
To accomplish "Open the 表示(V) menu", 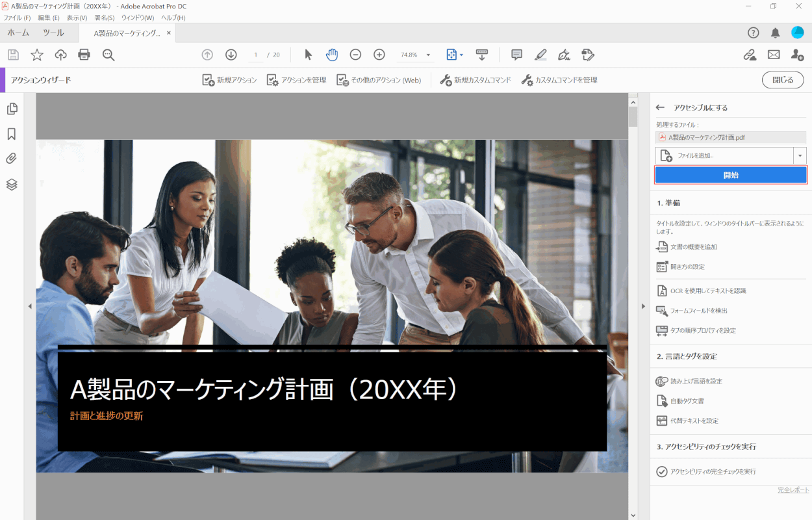I will coord(77,18).
